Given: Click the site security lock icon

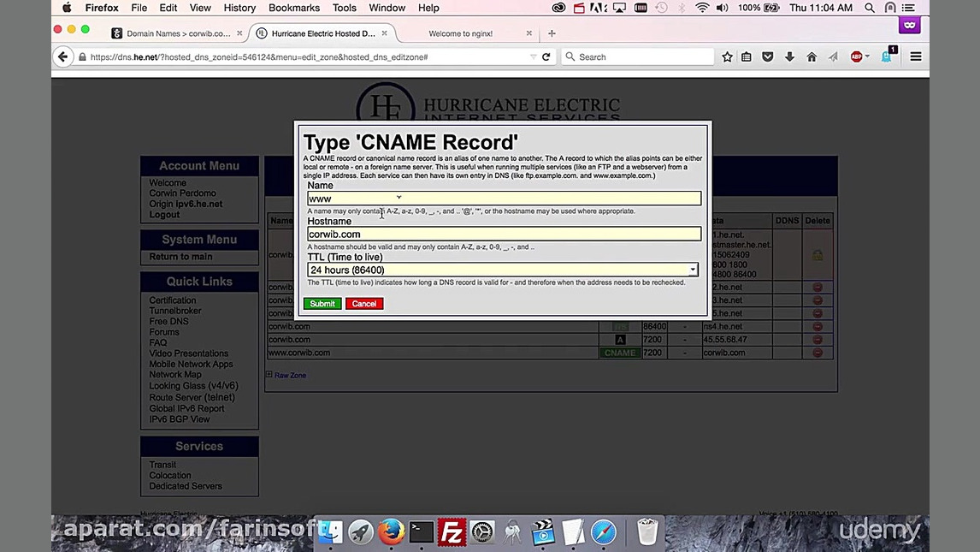Looking at the screenshot, I should [82, 56].
